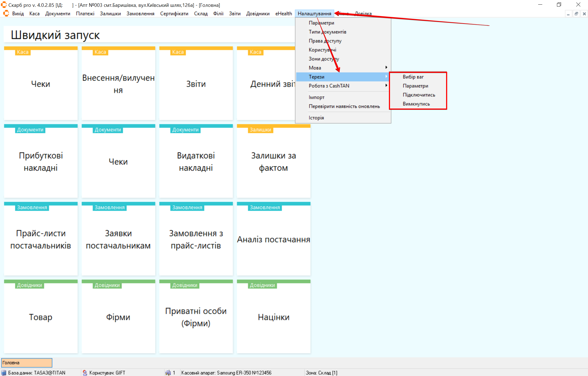588x376 pixels.
Task: Switch to the Головна bottom tab
Action: pyautogui.click(x=27, y=363)
